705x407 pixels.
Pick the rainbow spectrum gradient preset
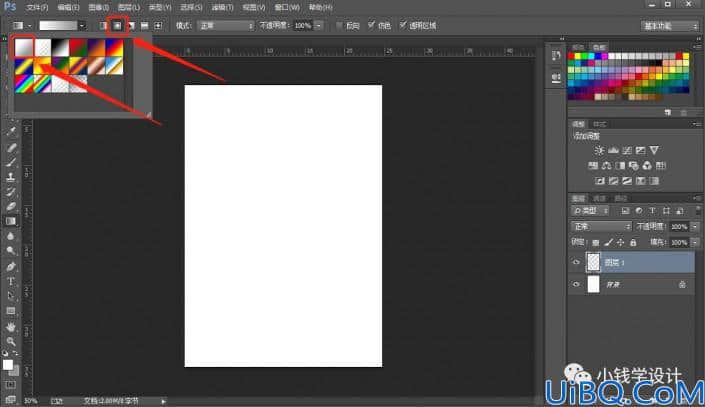24,84
